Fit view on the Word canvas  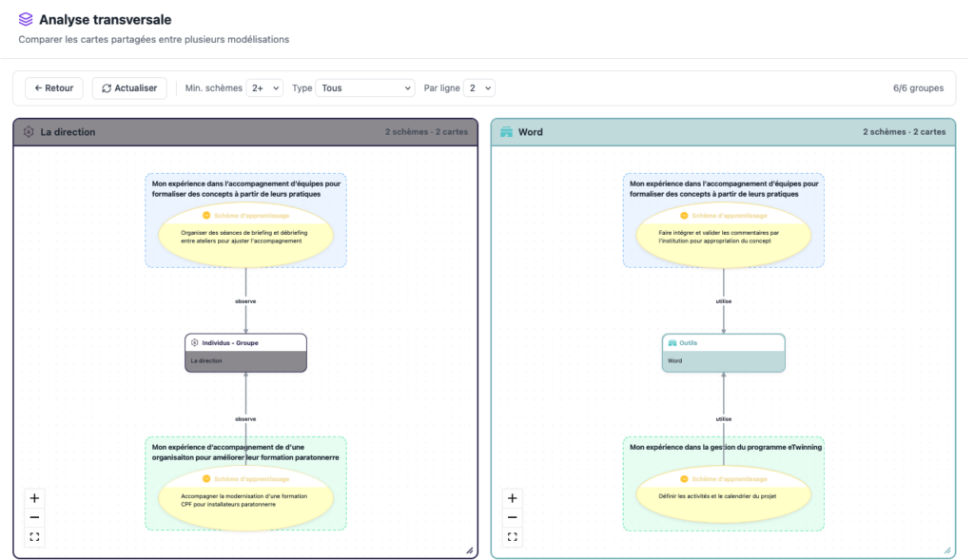pos(513,536)
